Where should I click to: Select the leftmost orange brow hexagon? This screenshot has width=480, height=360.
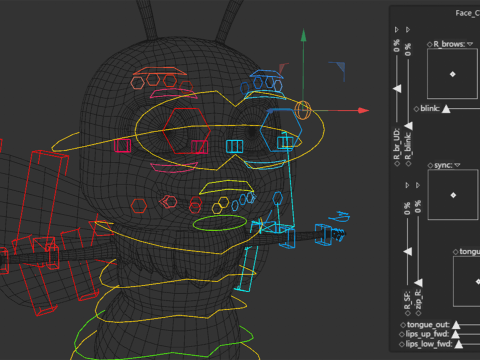click(x=137, y=83)
